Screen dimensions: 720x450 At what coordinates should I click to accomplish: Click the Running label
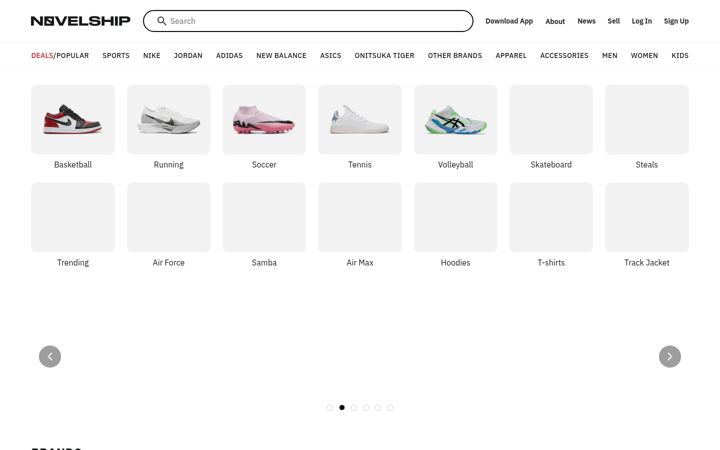click(x=169, y=164)
